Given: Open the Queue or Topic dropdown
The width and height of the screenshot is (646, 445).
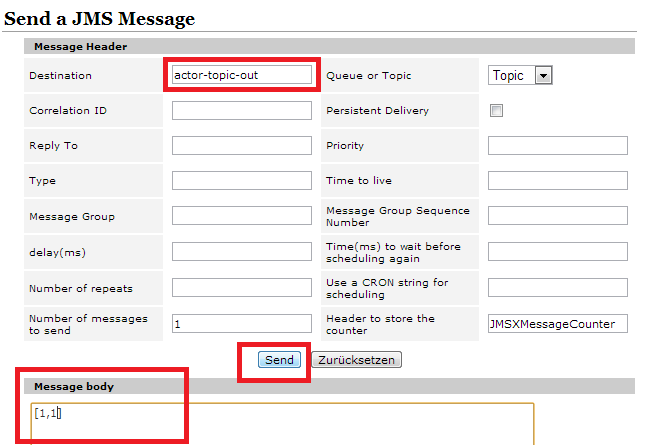Looking at the screenshot, I should (x=521, y=75).
